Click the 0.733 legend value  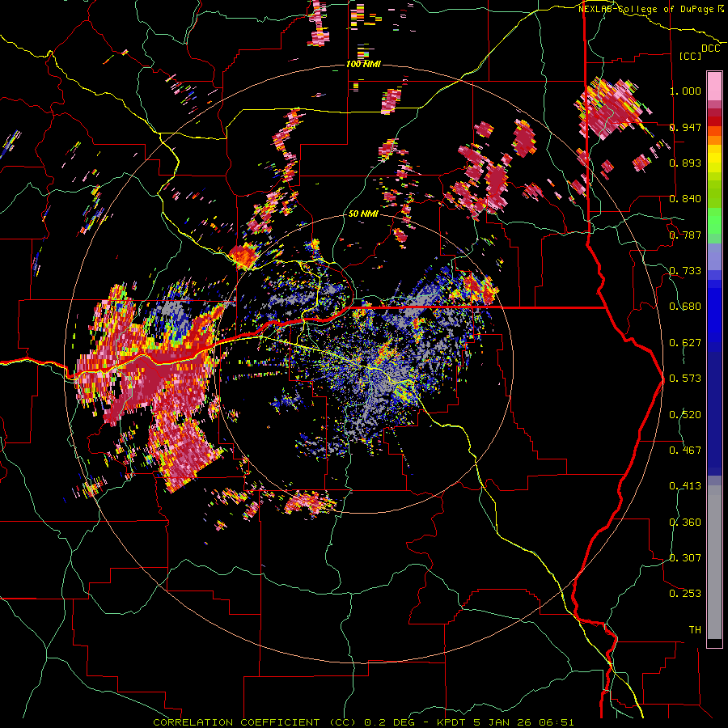click(685, 271)
